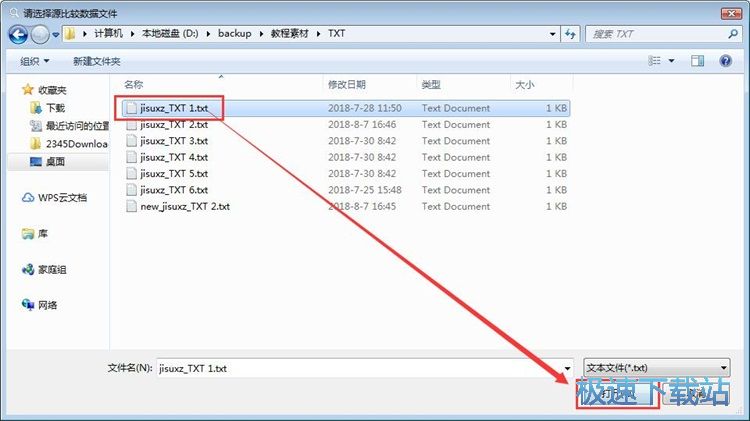
Task: Open the view options dropdown arrow
Action: [672, 61]
